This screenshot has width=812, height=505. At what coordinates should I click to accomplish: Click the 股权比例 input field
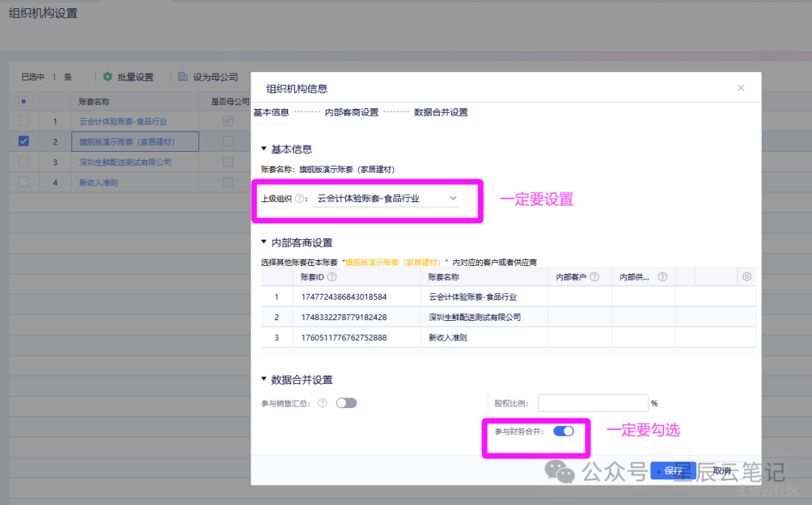[x=592, y=404]
